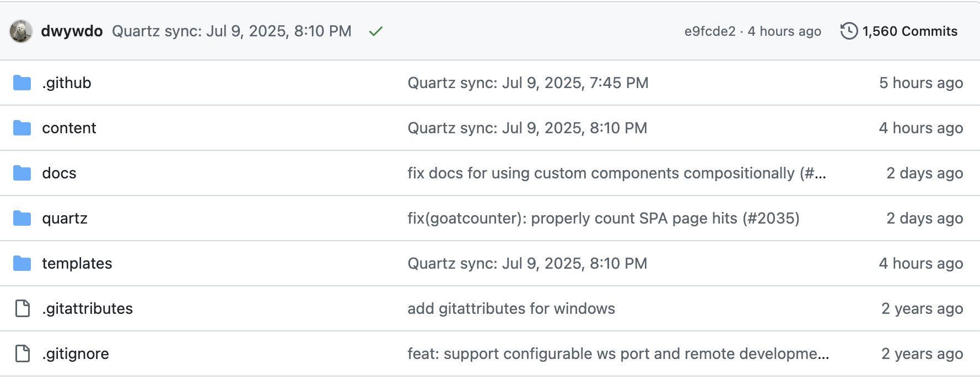The height and width of the screenshot is (381, 980).
Task: Open the dwywdo author profile link
Action: point(72,31)
